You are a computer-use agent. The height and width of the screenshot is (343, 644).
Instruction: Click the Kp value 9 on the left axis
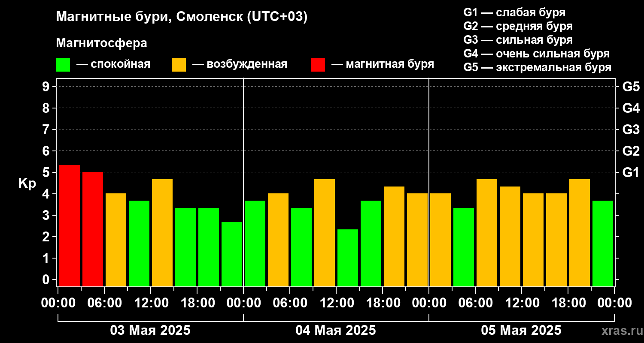[46, 87]
